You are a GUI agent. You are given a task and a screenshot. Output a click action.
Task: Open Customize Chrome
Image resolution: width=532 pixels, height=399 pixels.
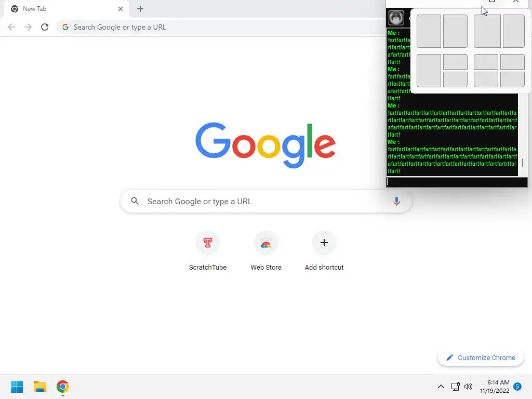click(481, 357)
